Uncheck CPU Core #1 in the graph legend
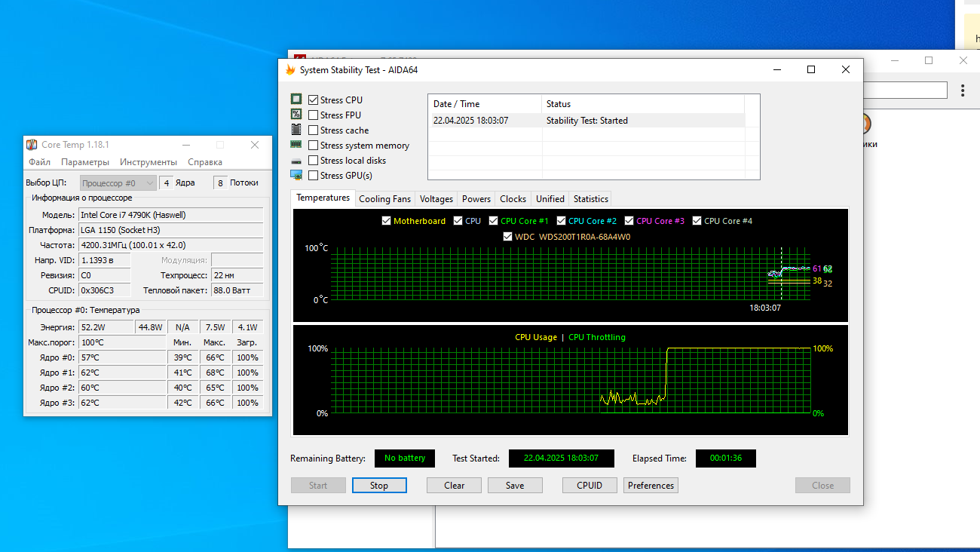The width and height of the screenshot is (980, 552). point(494,221)
